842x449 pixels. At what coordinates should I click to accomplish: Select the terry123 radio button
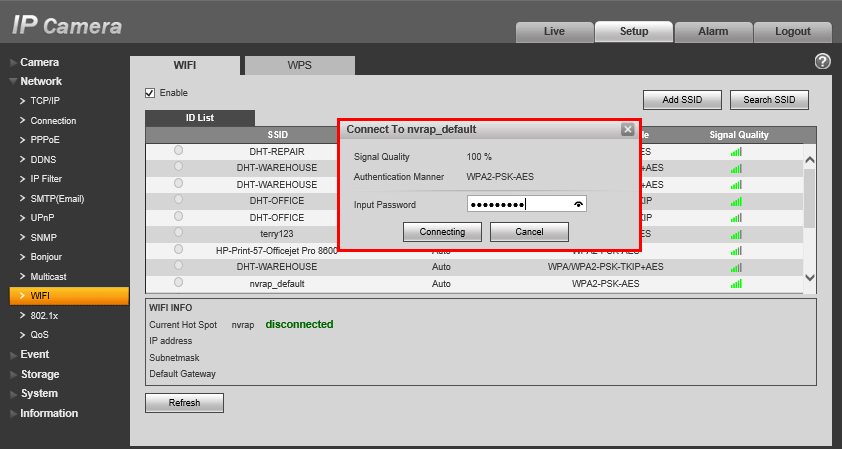178,233
